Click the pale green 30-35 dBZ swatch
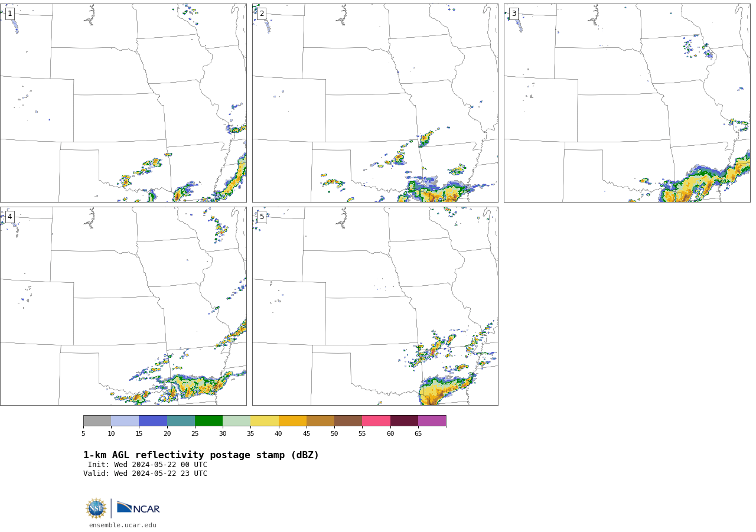The image size is (756, 532). tap(237, 421)
